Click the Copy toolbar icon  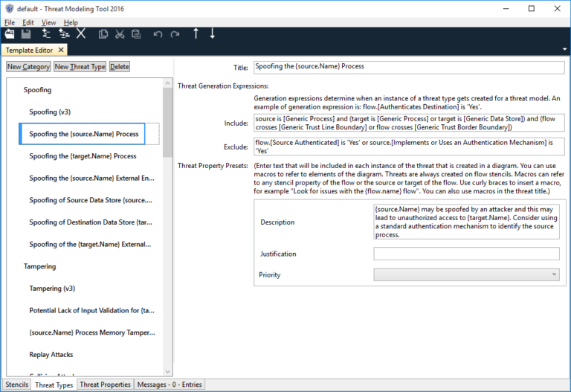[x=103, y=34]
